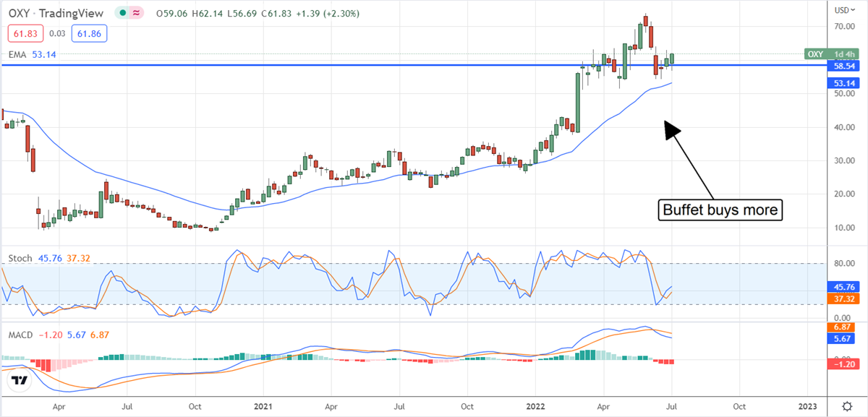
Task: Click the OXY countdown price label
Action: pos(830,54)
